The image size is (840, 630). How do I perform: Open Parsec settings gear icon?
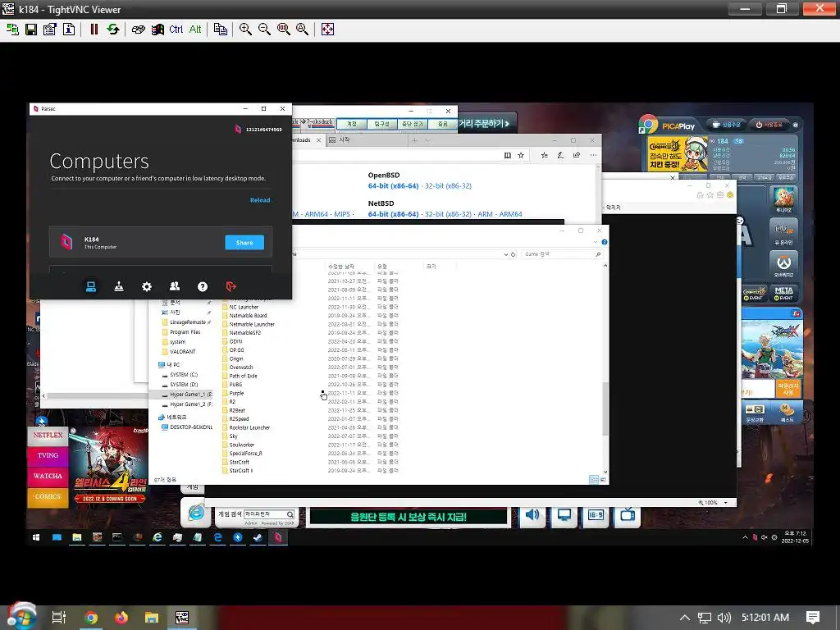tap(147, 286)
